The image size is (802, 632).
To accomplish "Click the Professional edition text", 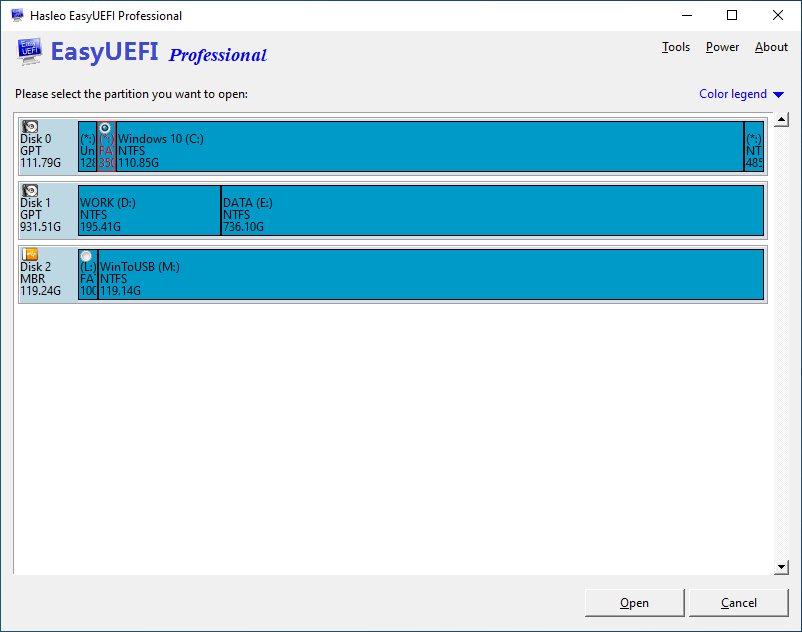I will pyautogui.click(x=218, y=55).
